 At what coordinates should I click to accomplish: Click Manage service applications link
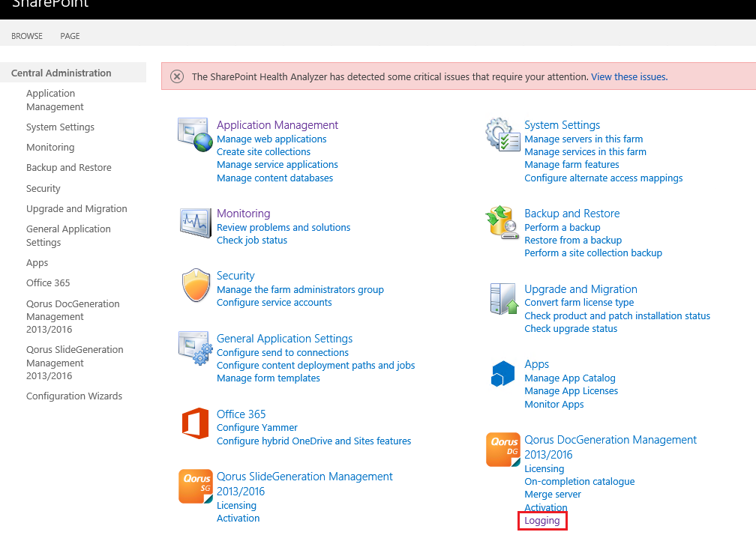(277, 165)
